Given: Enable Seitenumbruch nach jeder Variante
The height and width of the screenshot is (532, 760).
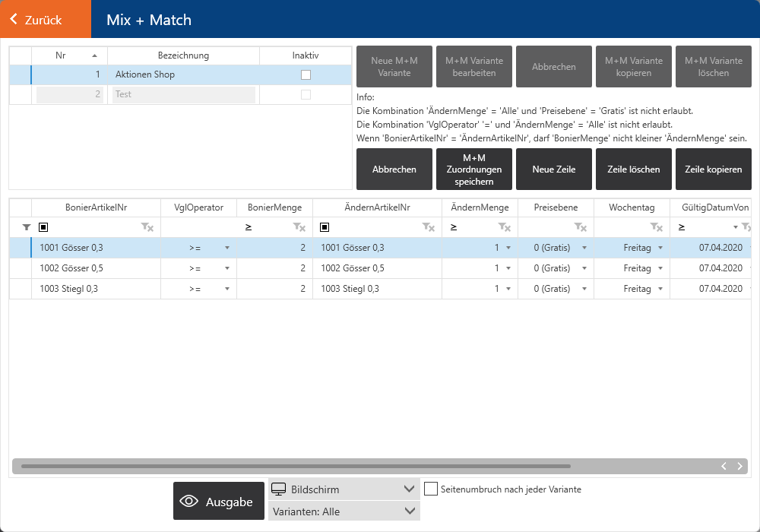Looking at the screenshot, I should coord(431,489).
